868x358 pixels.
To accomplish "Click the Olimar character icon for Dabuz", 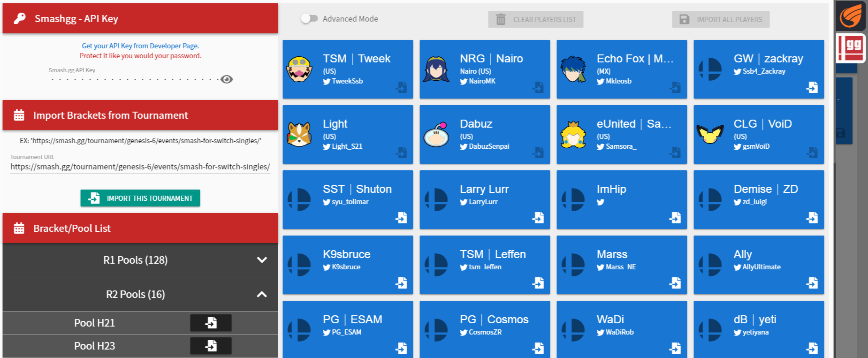I will (x=436, y=134).
